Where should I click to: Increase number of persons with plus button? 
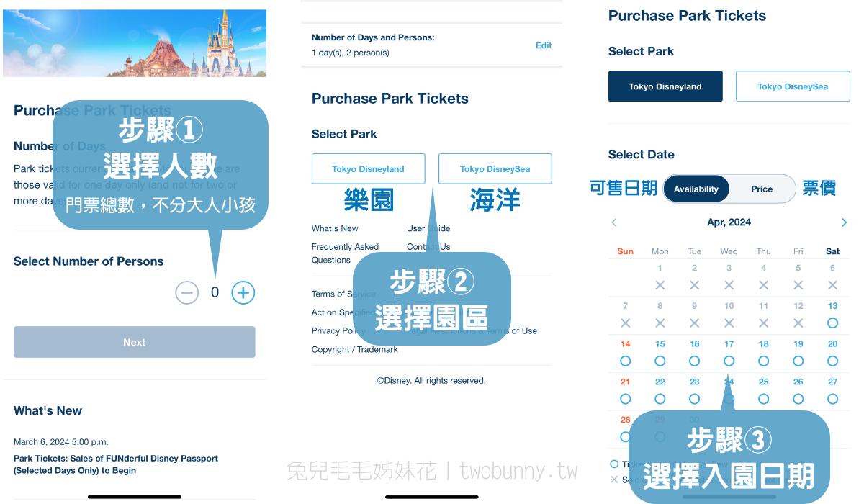(x=243, y=292)
